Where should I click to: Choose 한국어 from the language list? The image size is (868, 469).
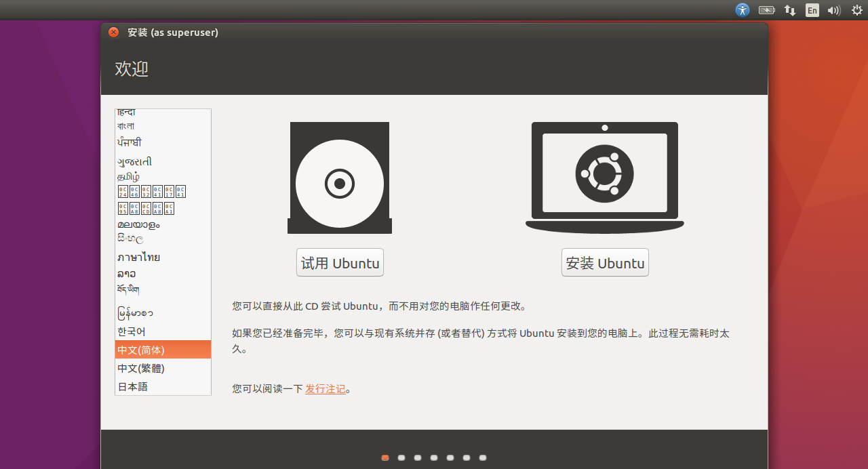163,331
